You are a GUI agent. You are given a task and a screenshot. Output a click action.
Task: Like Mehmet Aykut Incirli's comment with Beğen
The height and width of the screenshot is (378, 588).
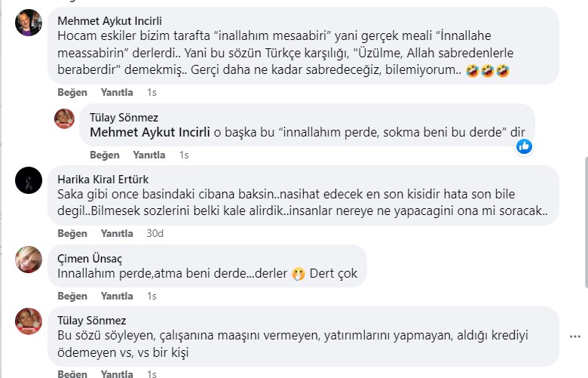(x=72, y=92)
